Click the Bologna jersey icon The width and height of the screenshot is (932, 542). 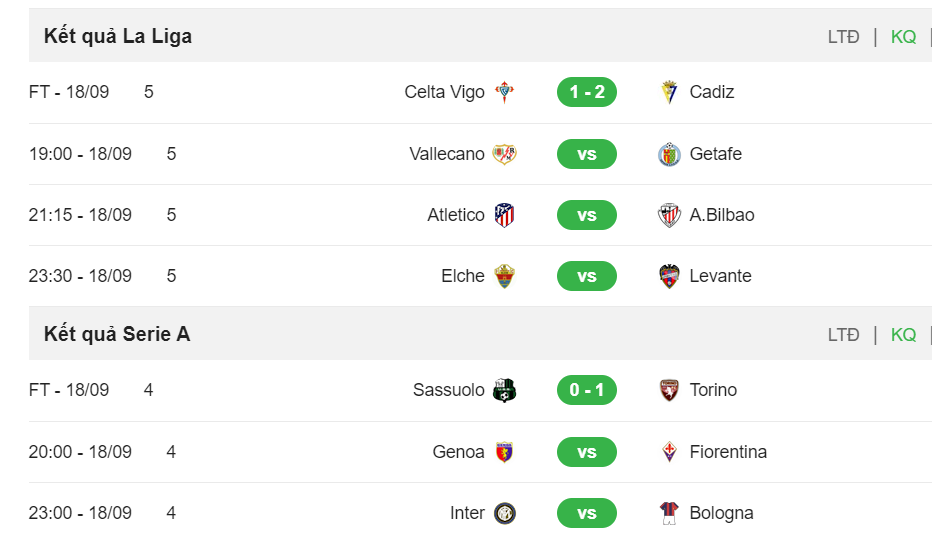click(x=669, y=513)
